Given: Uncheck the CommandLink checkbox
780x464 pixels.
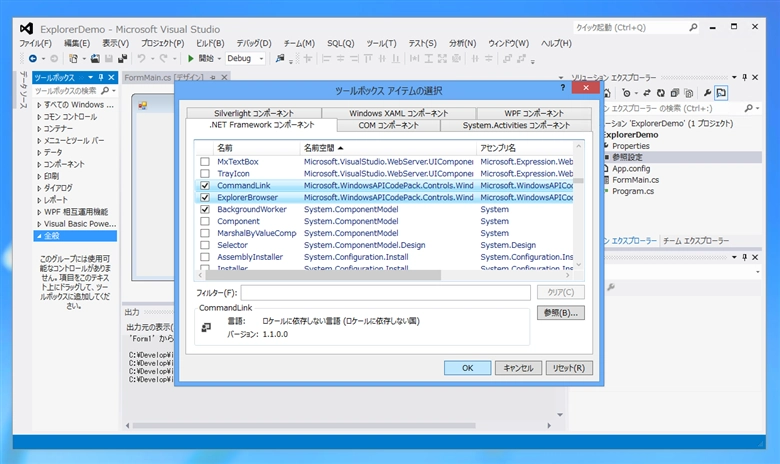Looking at the screenshot, I should pos(205,186).
